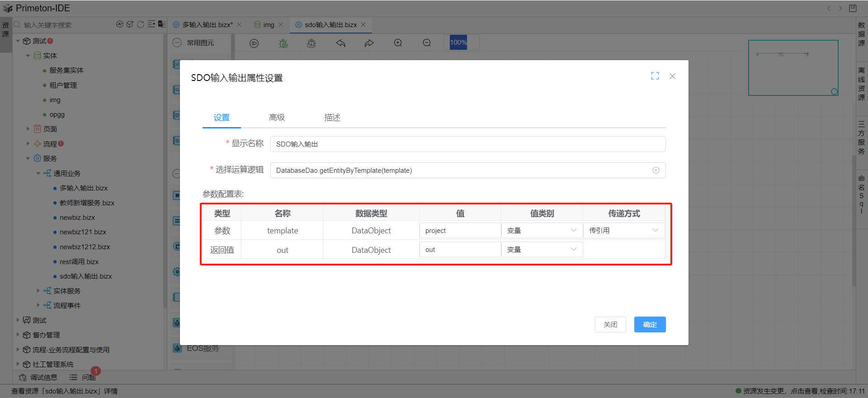
Task: Click the undo arrow in canvas toolbar
Action: 340,43
